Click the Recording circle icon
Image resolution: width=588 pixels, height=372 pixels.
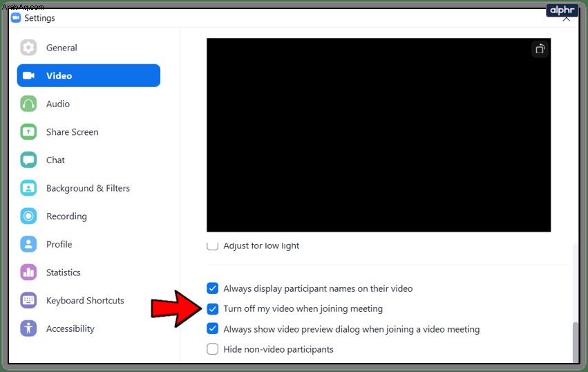click(x=28, y=216)
